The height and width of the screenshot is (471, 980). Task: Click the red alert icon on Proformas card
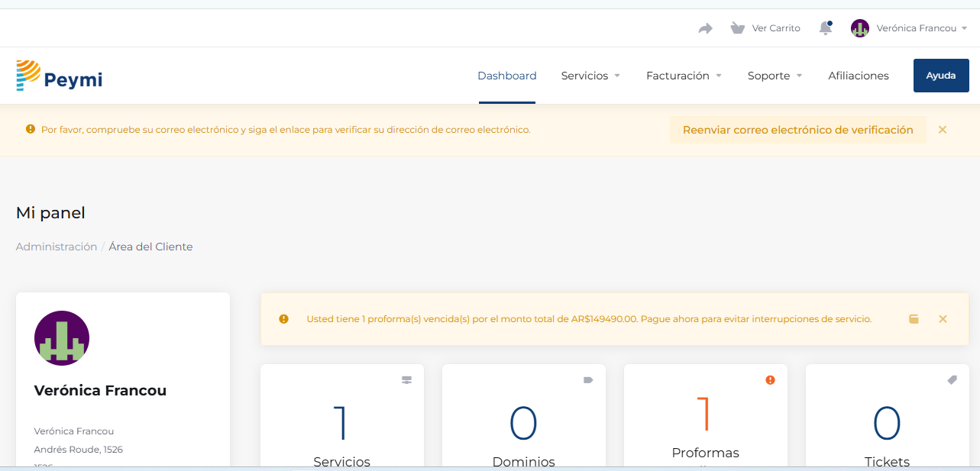click(770, 380)
